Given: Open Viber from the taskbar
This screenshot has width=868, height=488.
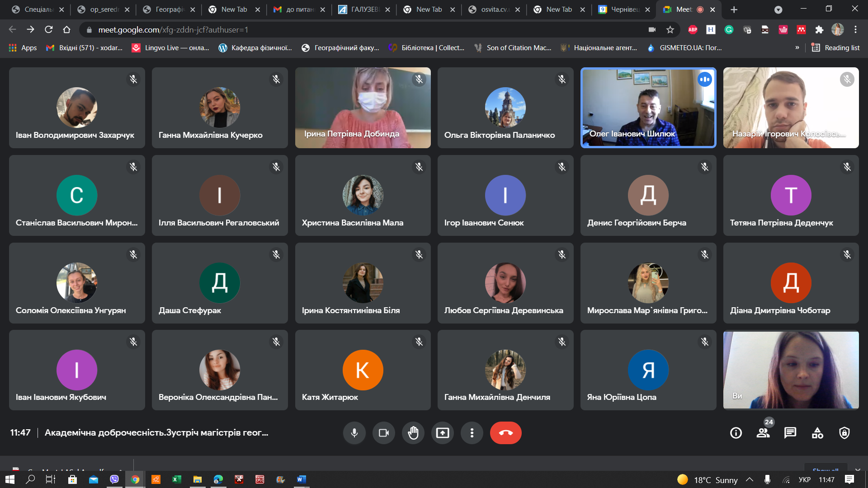Looking at the screenshot, I should coord(114,479).
